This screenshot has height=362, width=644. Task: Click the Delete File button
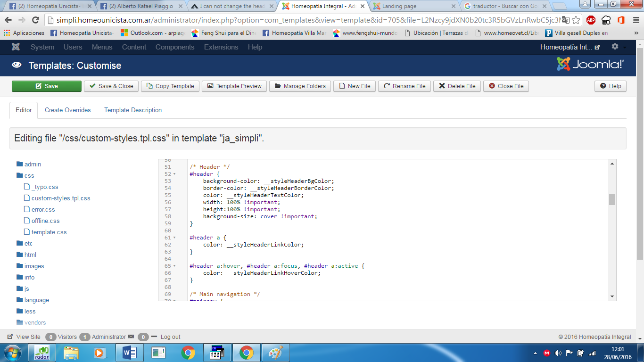[457, 86]
